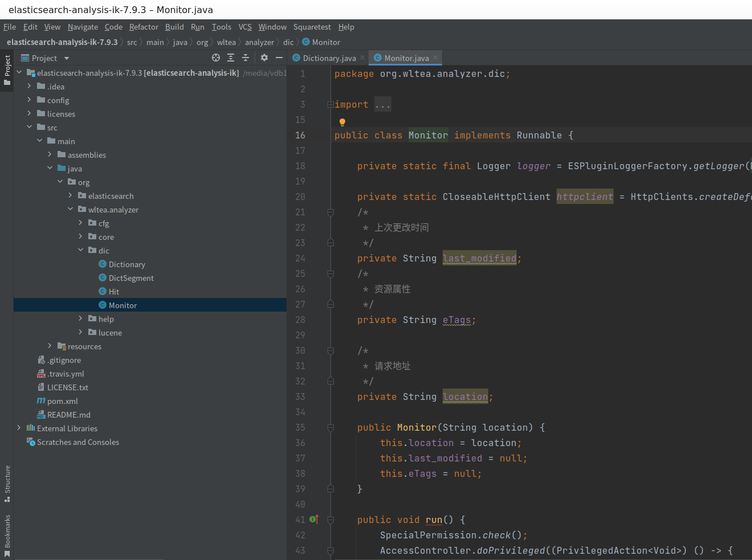Open the Project view dropdown arrow
Viewport: 752px width, 560px height.
coord(67,58)
